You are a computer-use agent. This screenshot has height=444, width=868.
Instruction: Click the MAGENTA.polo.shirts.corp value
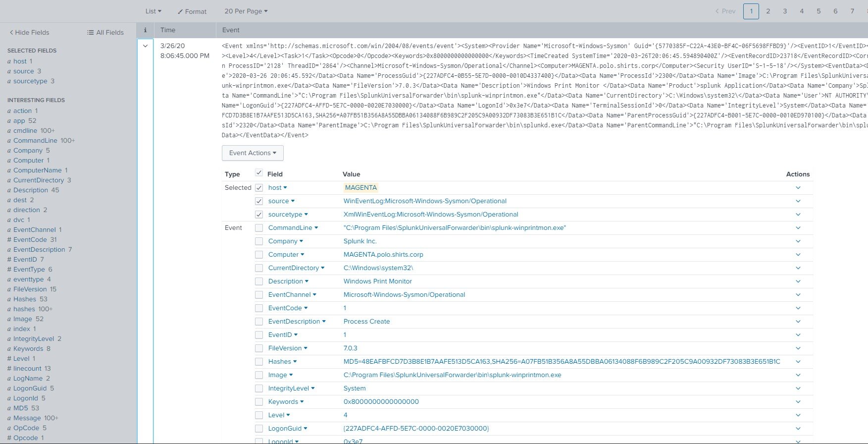coord(383,255)
